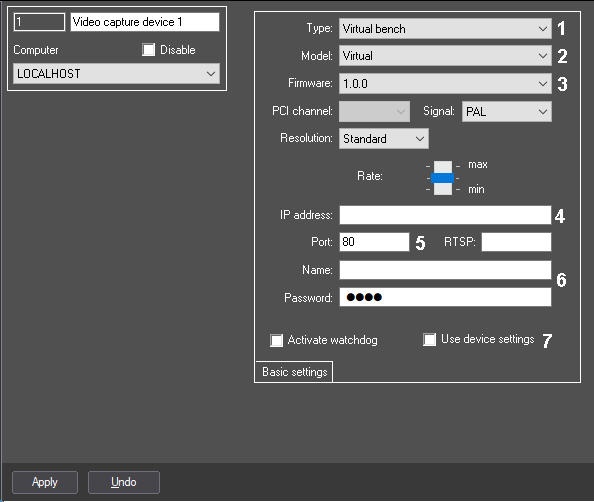The image size is (594, 502).
Task: Click the Undo button
Action: 124,482
